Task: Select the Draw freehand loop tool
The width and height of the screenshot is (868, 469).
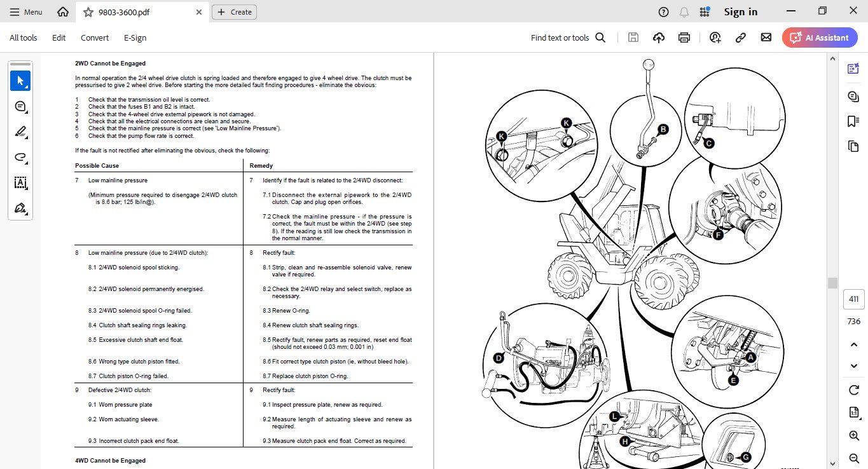Action: click(20, 157)
